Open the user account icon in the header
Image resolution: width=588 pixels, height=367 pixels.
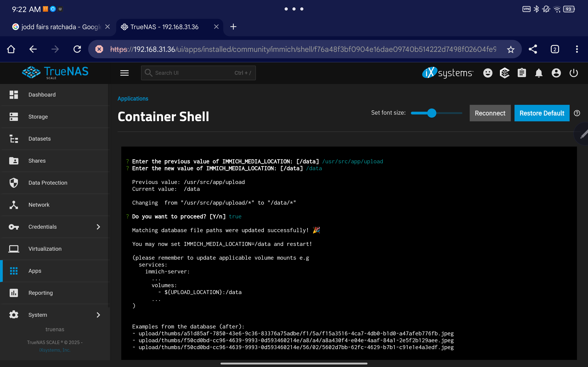pyautogui.click(x=556, y=73)
